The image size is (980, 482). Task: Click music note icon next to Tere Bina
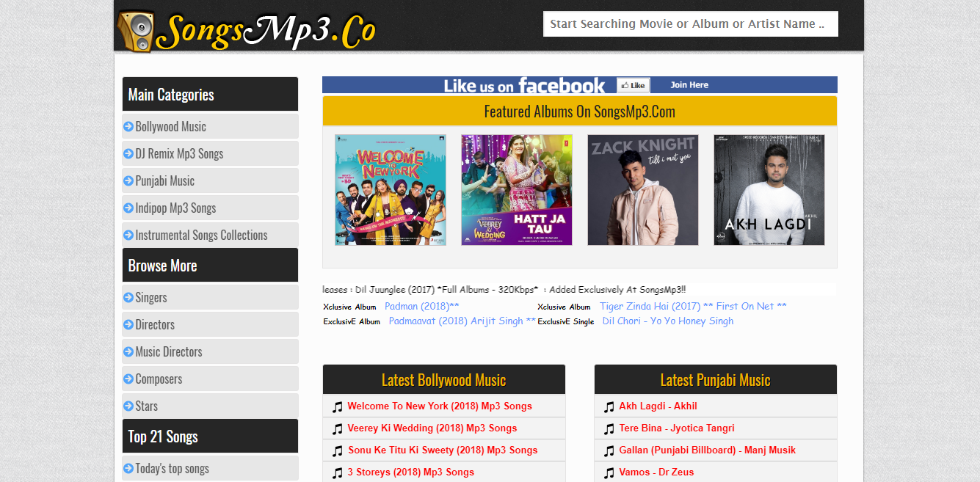point(609,428)
